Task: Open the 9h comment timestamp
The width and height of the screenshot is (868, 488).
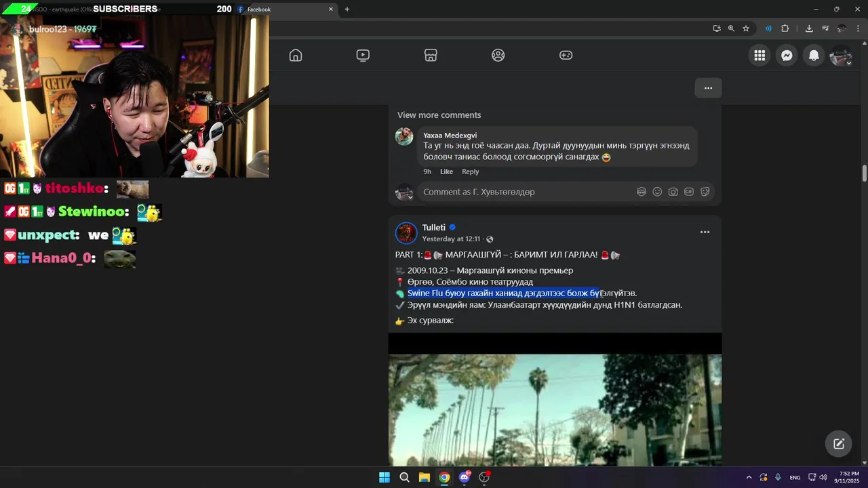Action: pyautogui.click(x=427, y=171)
